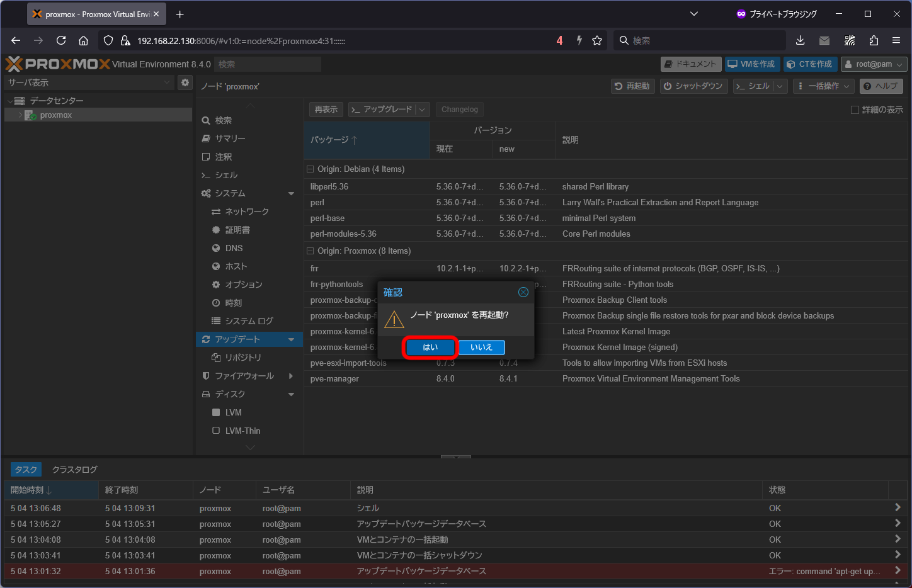This screenshot has width=912, height=588.
Task: Collapse the Origin: Debian package group
Action: tap(310, 169)
